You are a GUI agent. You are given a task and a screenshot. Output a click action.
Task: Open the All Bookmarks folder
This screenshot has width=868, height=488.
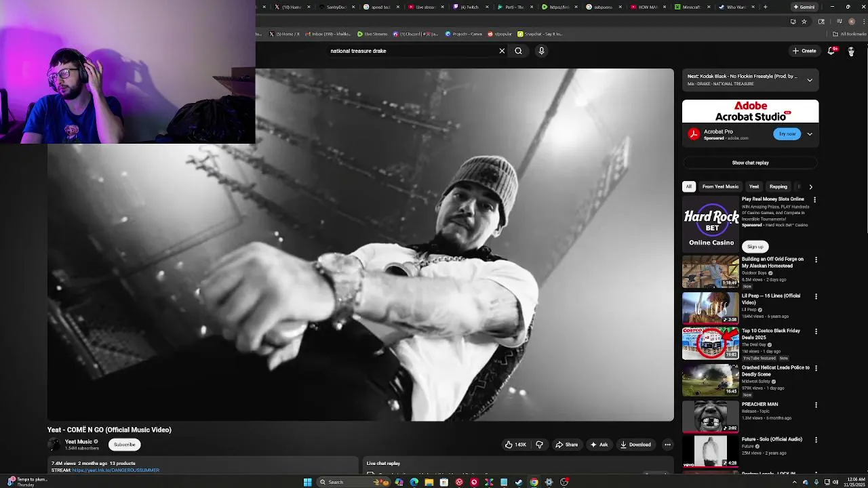(850, 34)
